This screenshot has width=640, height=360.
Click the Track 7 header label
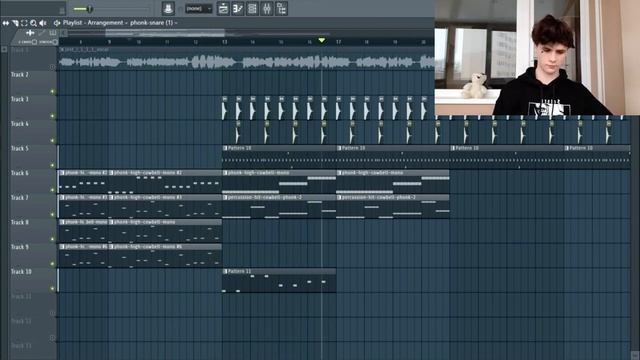(x=20, y=198)
